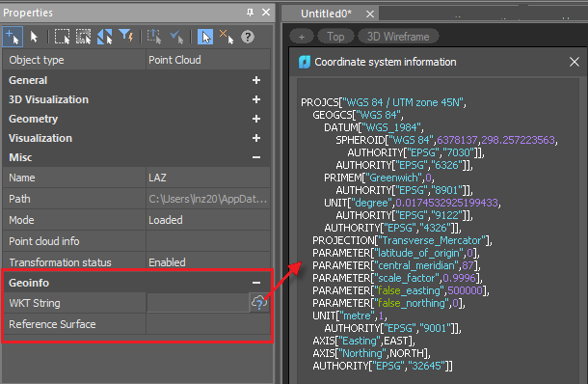Pin the Properties panel
Viewport: 588px width, 384px height.
[250, 13]
